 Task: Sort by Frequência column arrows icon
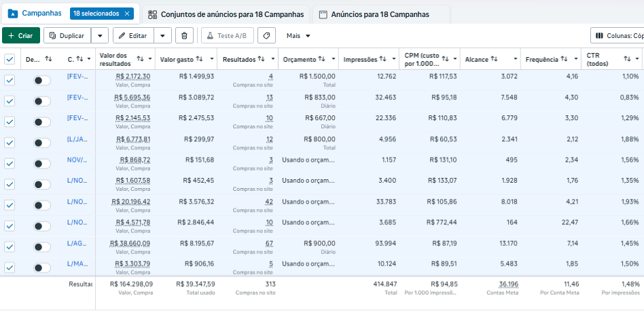point(564,59)
